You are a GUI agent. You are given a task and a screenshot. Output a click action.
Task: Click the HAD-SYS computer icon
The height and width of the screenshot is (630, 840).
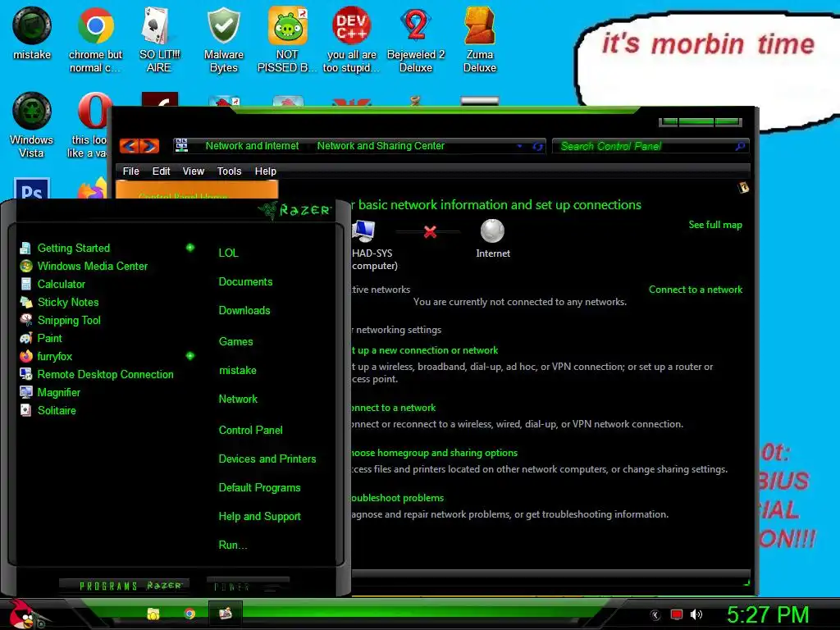[363, 231]
